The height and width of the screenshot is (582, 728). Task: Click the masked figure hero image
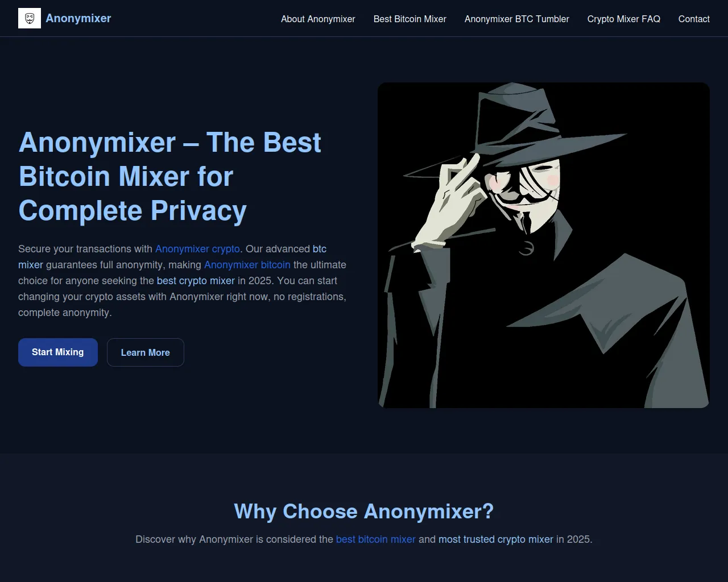[544, 245]
